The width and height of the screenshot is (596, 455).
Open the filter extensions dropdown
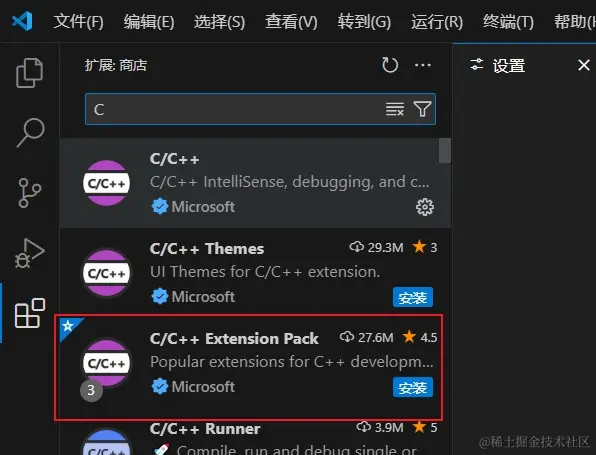click(422, 109)
